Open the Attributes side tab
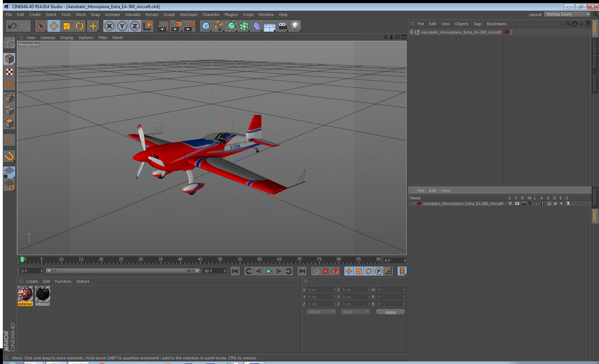 tap(595, 197)
